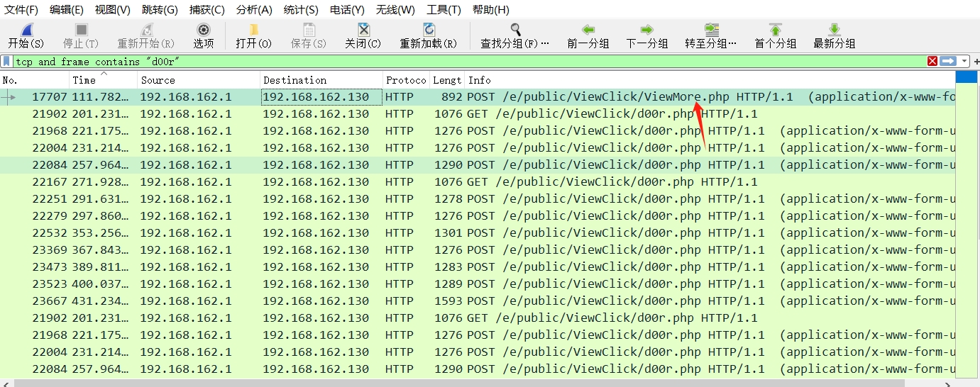This screenshot has height=387, width=980.
Task: Open the 文件(F) menu
Action: 21,10
